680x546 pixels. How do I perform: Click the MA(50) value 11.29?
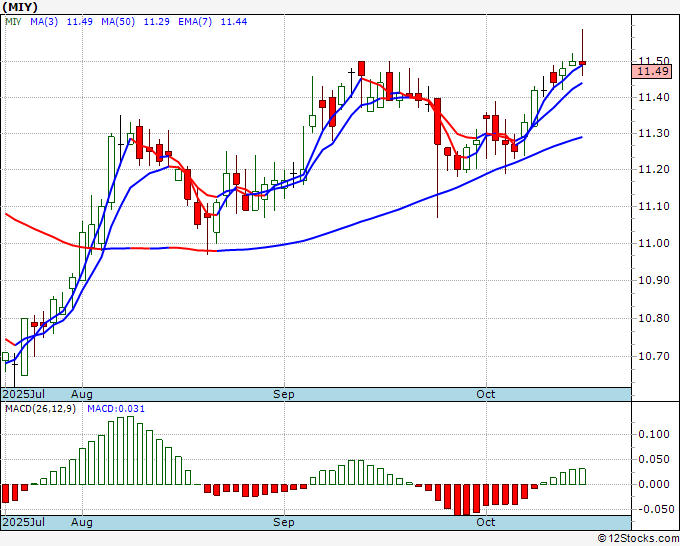tap(157, 22)
